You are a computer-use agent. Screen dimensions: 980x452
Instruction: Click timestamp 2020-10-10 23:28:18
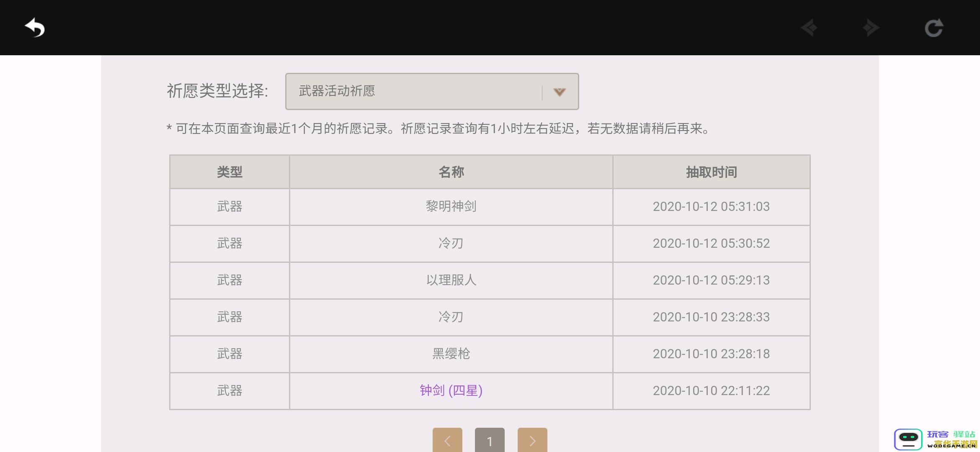point(711,354)
